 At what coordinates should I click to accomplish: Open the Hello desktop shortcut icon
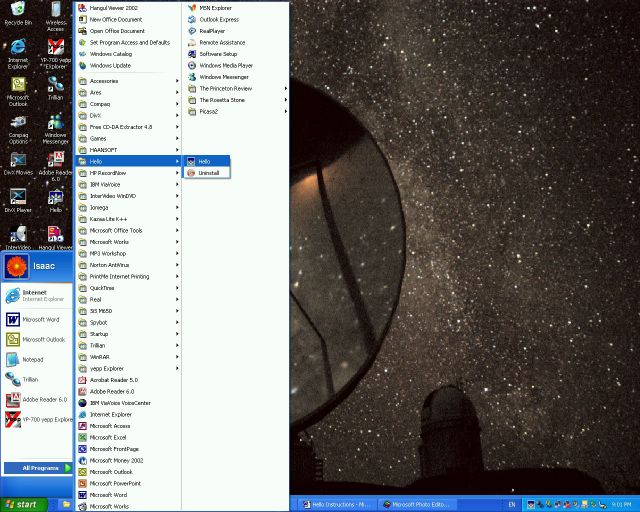(56, 201)
